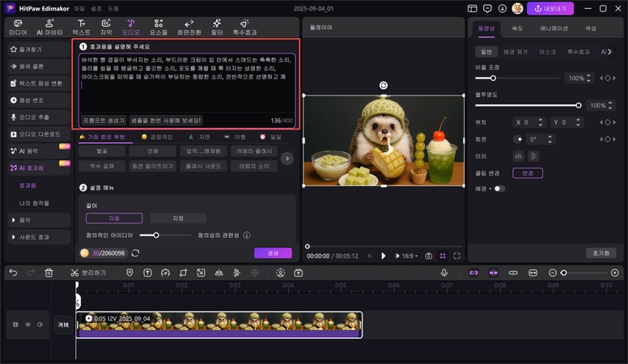Switch to the 색상 (Color) tab
Image resolution: width=628 pixels, height=364 pixels.
coord(591,28)
